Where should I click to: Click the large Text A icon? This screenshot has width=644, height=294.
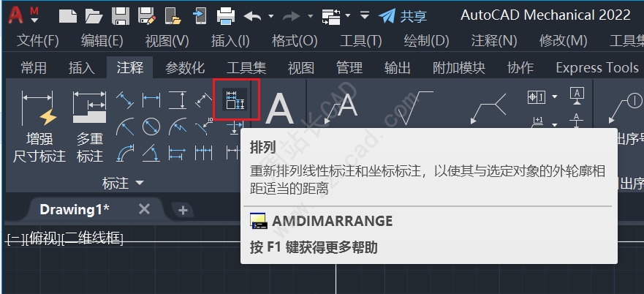pyautogui.click(x=279, y=108)
